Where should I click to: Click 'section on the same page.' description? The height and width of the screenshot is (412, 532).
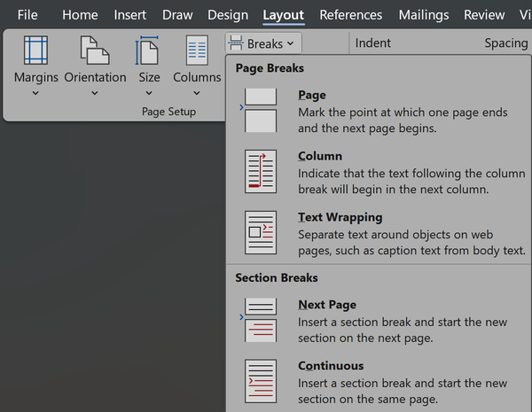368,399
